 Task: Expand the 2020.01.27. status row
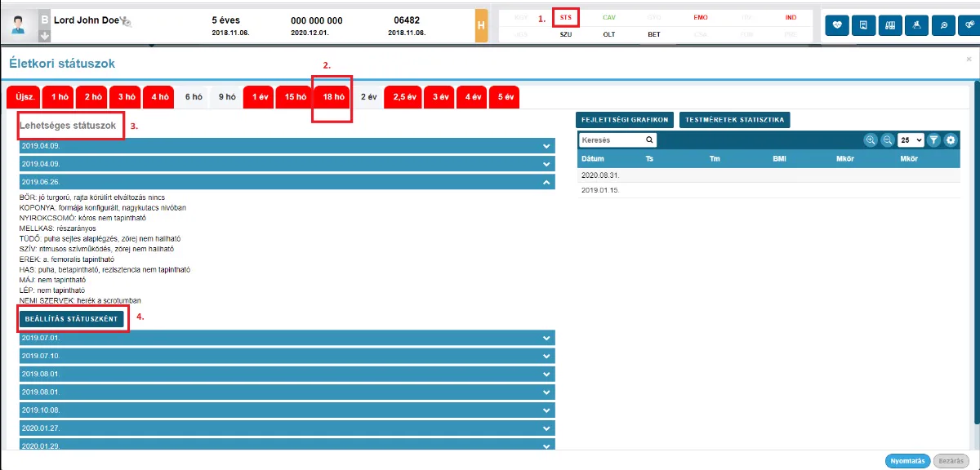287,428
